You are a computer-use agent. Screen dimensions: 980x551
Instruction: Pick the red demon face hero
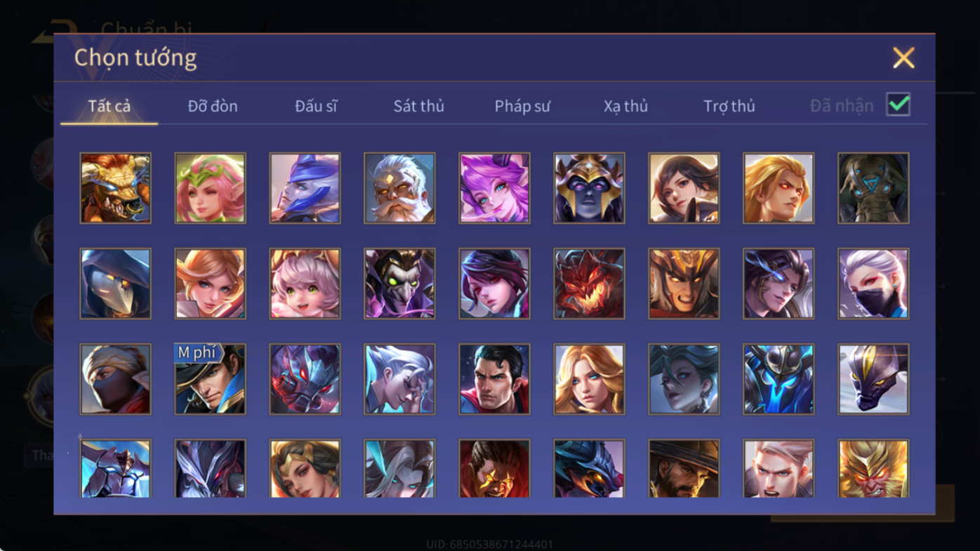(x=589, y=284)
